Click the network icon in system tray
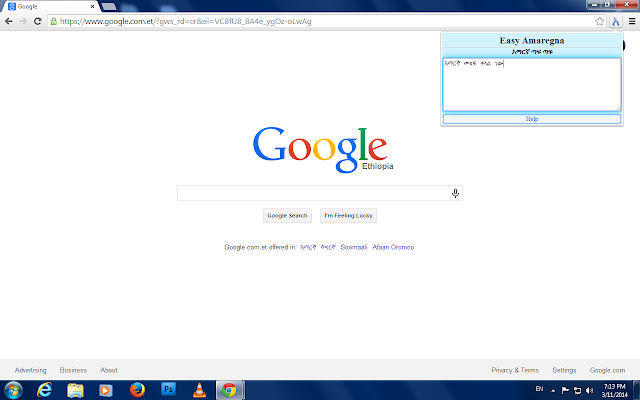This screenshot has width=640, height=400. click(x=577, y=391)
